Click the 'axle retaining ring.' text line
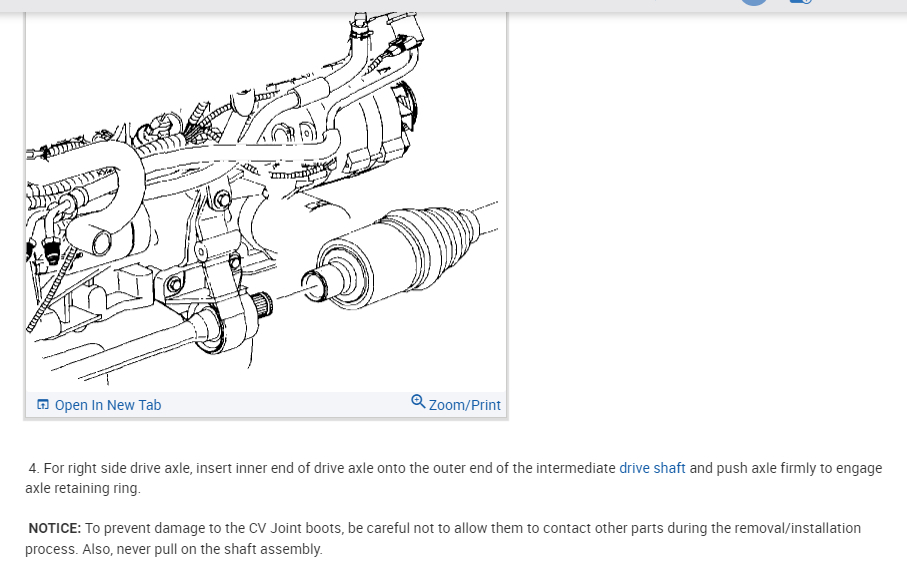907x571 pixels. [83, 488]
